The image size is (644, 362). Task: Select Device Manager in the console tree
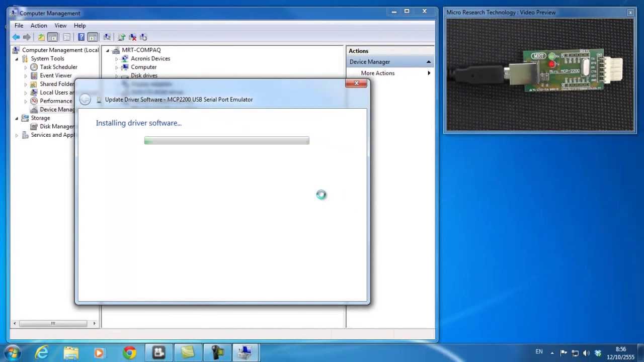click(57, 110)
